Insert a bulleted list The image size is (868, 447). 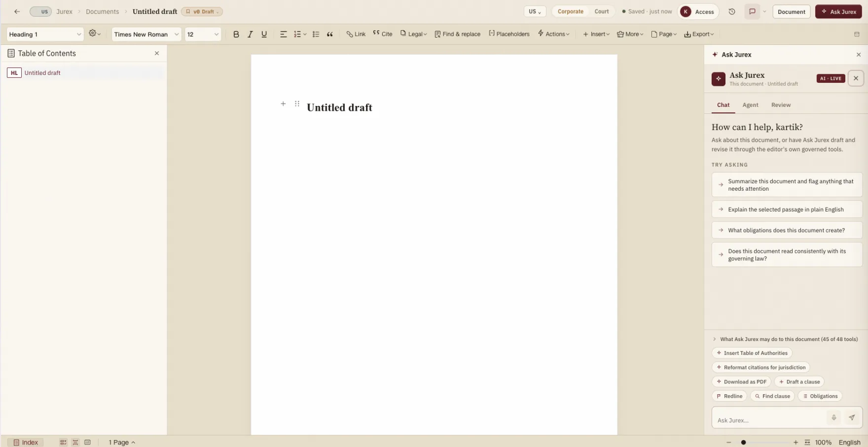316,34
